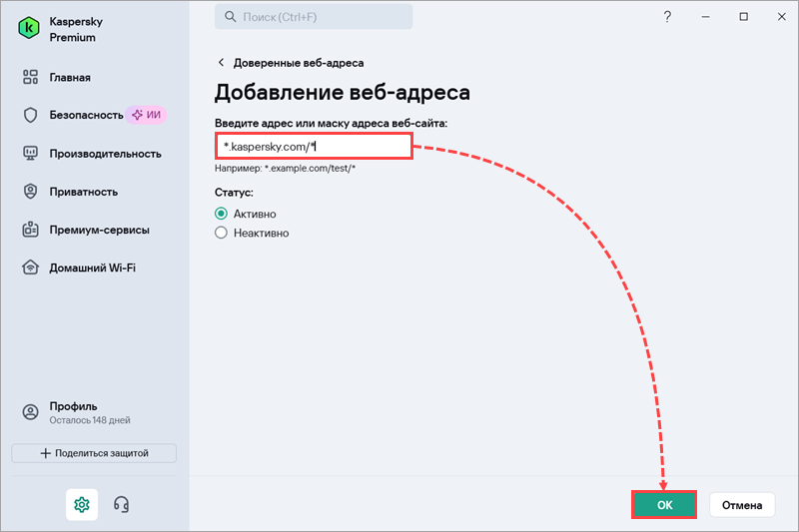Click the Добавление веб-адреса heading
This screenshot has width=799, height=532.
click(342, 92)
